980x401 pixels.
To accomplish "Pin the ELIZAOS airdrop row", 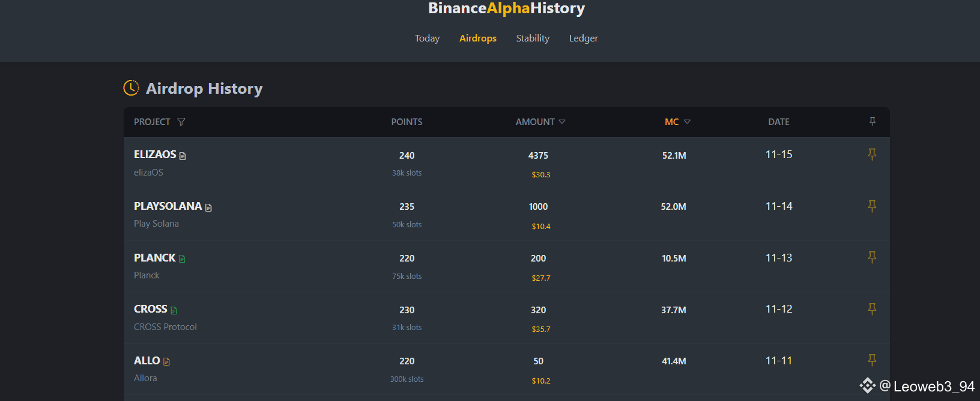I will pyautogui.click(x=872, y=155).
